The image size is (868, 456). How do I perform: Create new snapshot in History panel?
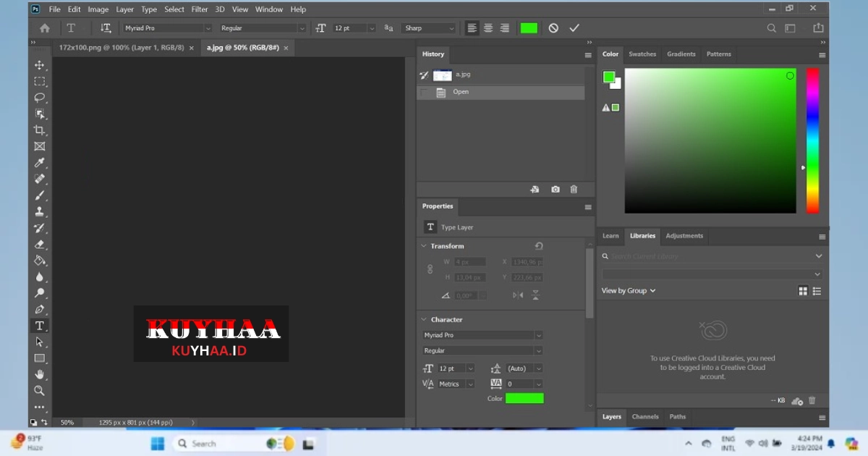[555, 189]
